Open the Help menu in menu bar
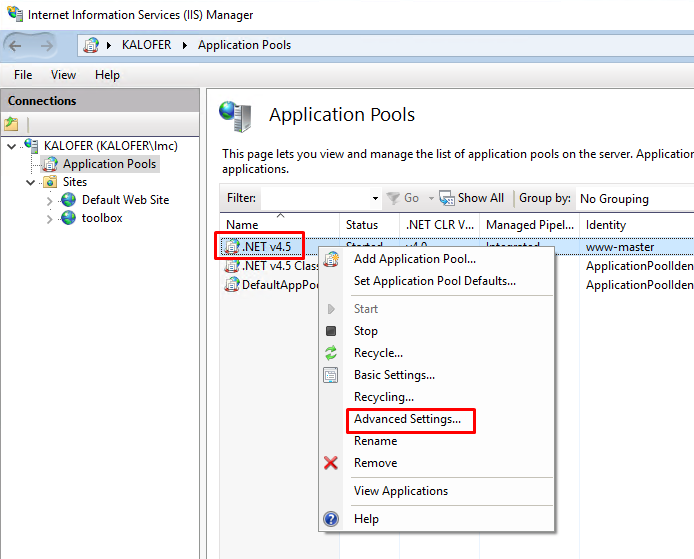 107,75
